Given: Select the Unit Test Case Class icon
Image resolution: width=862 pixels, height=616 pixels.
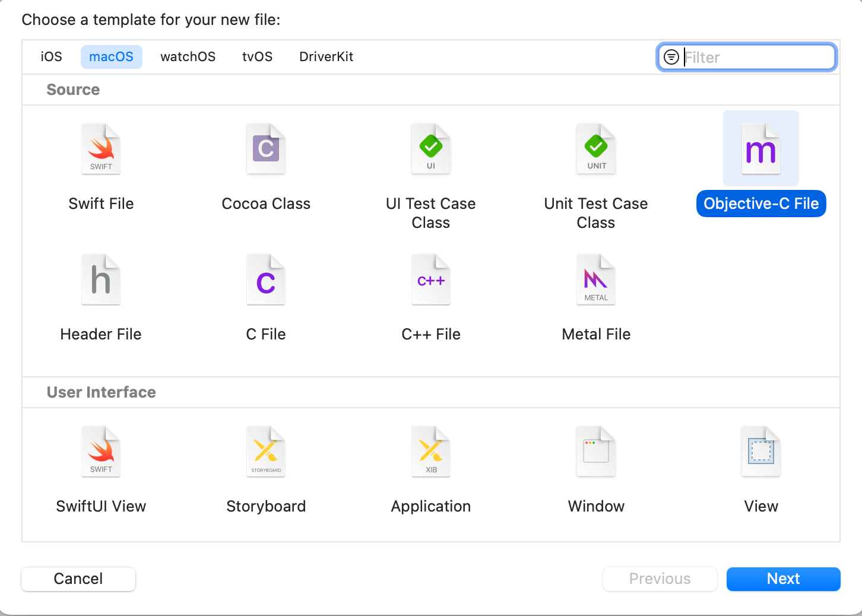Looking at the screenshot, I should tap(596, 149).
